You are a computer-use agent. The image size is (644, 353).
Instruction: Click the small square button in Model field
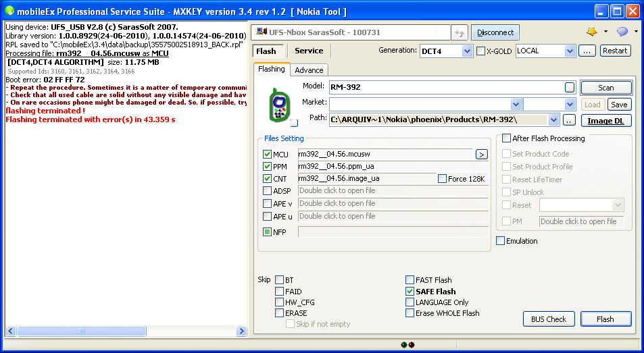570,87
